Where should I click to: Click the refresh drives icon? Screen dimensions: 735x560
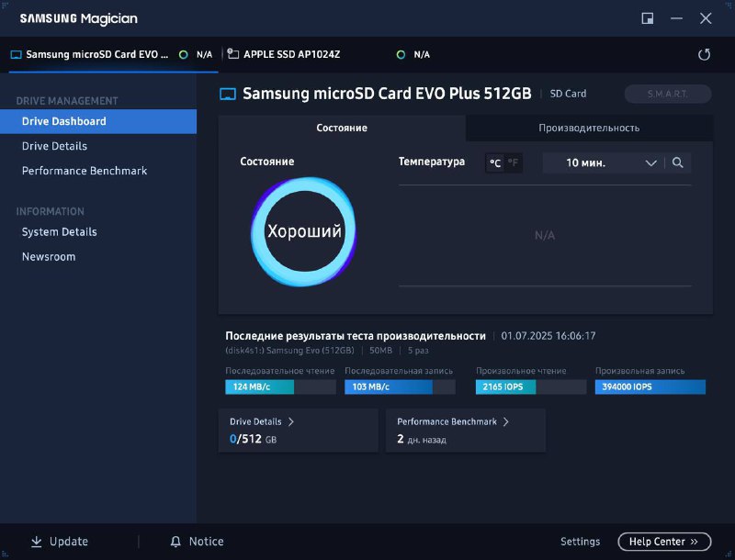click(704, 55)
